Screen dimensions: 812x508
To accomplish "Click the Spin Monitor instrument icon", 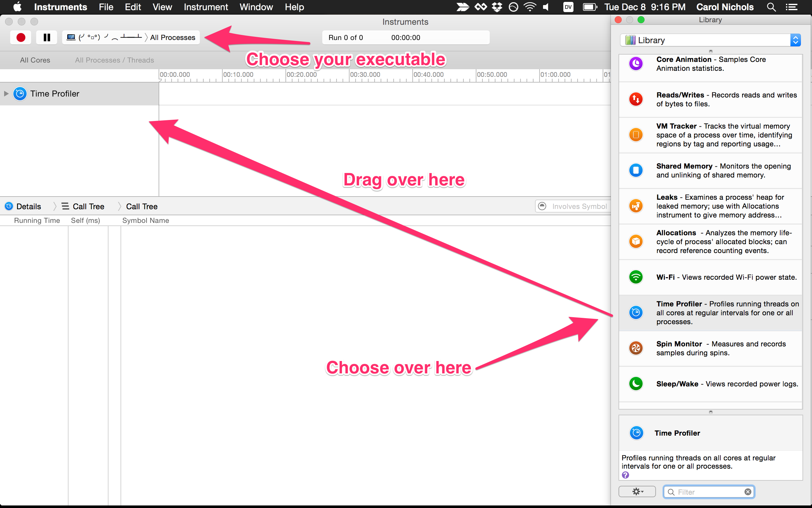I will pyautogui.click(x=636, y=348).
